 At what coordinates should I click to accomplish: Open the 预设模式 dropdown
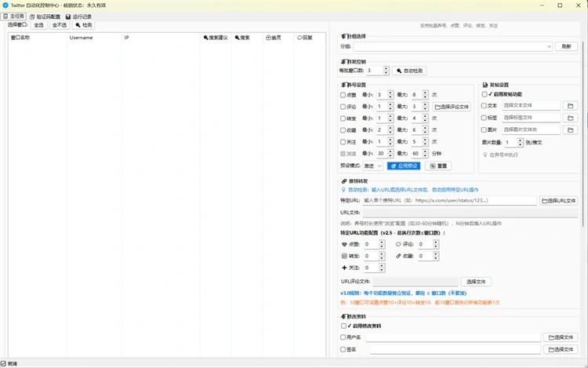372,166
